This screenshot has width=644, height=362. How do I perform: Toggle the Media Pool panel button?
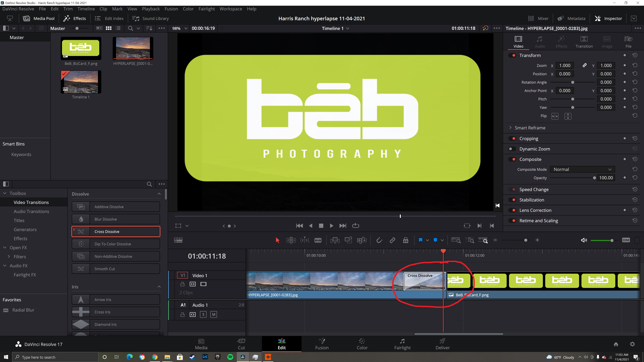(x=39, y=18)
